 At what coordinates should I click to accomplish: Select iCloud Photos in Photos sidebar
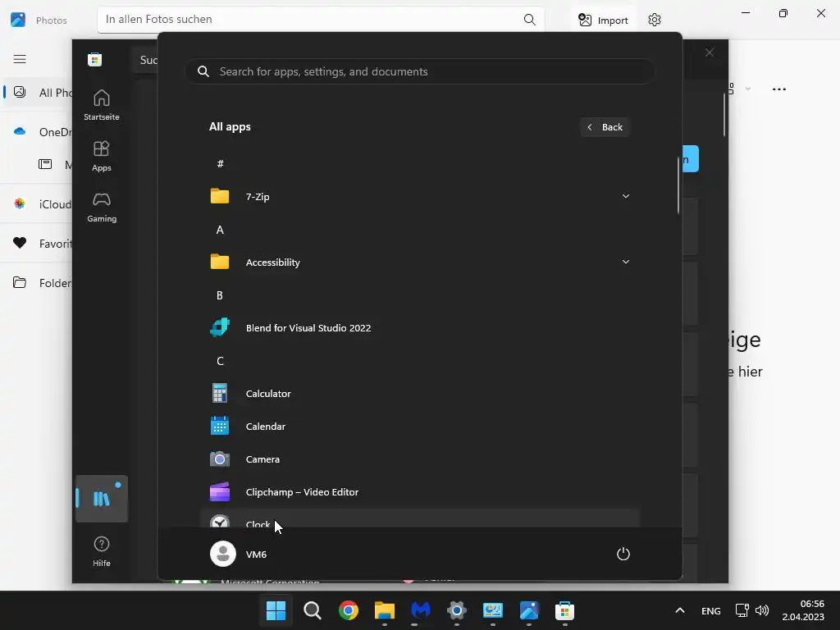(39, 204)
